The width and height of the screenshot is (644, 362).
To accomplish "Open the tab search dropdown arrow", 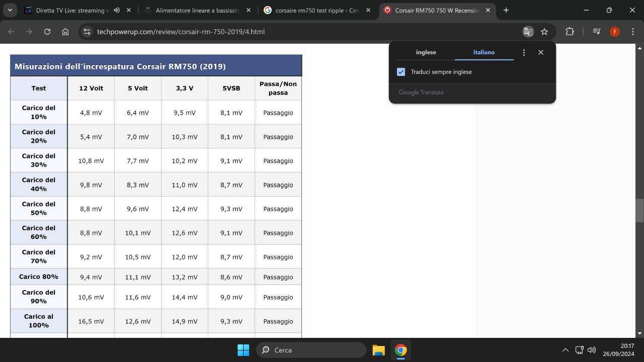I will coord(10,10).
